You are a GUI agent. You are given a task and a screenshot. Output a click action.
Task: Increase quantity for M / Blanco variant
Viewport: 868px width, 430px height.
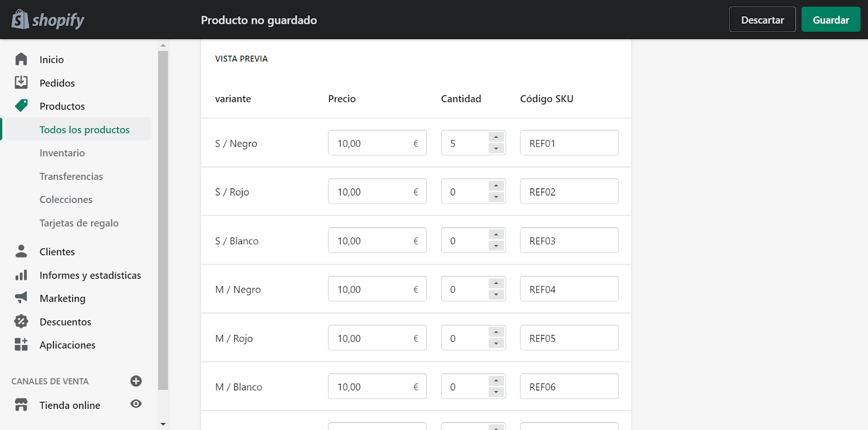pyautogui.click(x=496, y=381)
